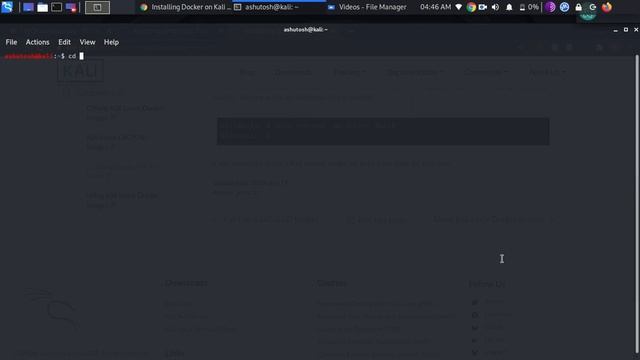The width and height of the screenshot is (640, 360).
Task: Click the Firefox icon in the panel
Action: (607, 7)
